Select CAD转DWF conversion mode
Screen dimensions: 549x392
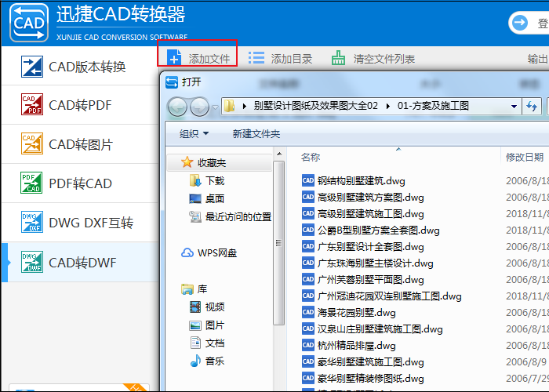pyautogui.click(x=80, y=262)
